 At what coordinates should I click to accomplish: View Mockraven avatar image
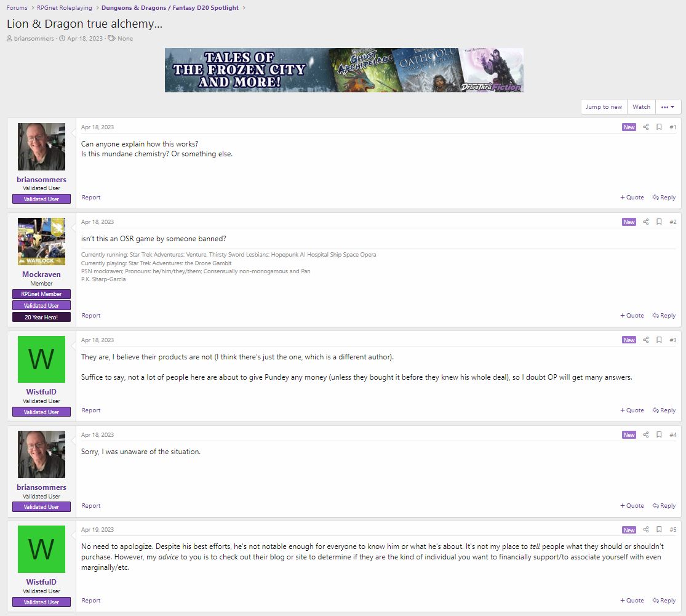(42, 241)
